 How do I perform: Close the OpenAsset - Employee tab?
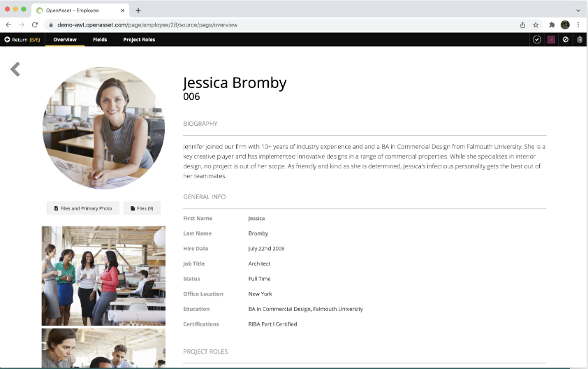click(123, 10)
